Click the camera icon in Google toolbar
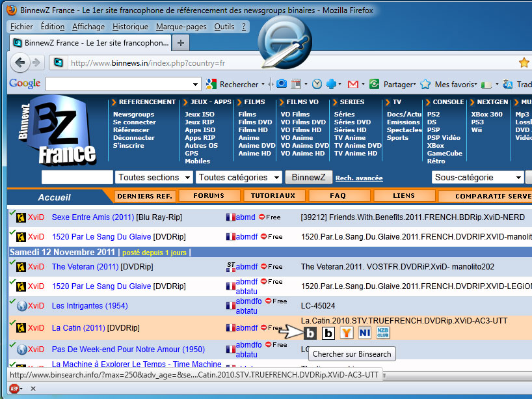The height and width of the screenshot is (399, 532). pyautogui.click(x=281, y=83)
